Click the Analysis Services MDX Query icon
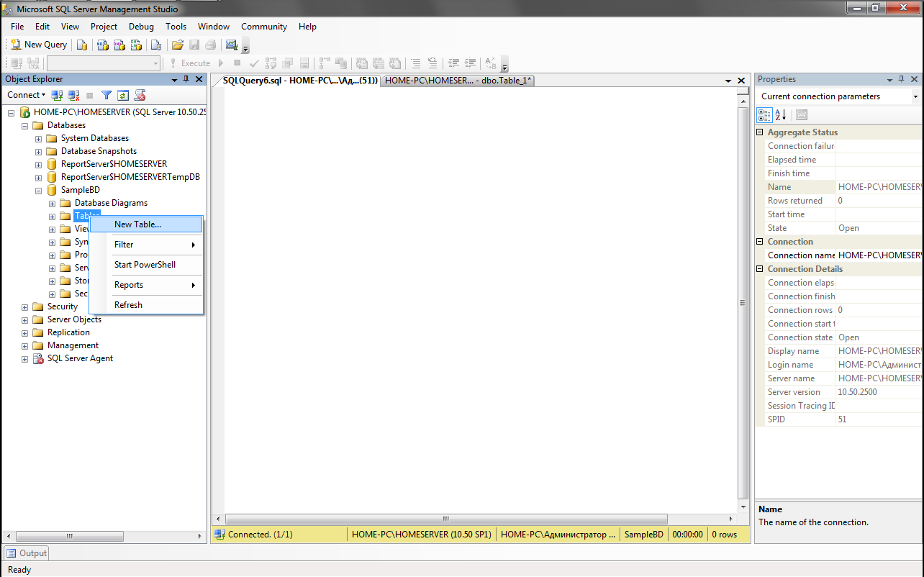The image size is (924, 577). tap(102, 45)
